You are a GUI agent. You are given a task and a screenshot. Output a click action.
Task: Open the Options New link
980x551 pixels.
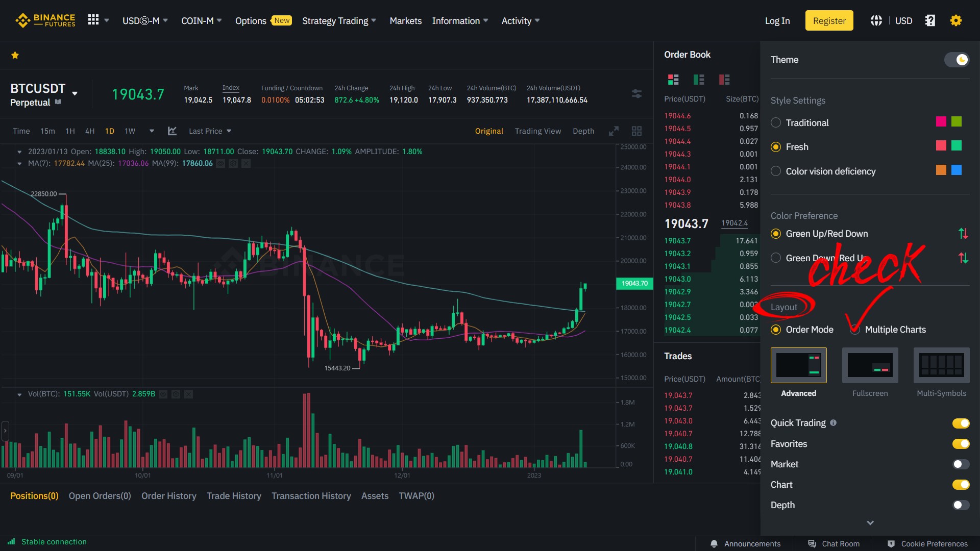coord(263,21)
